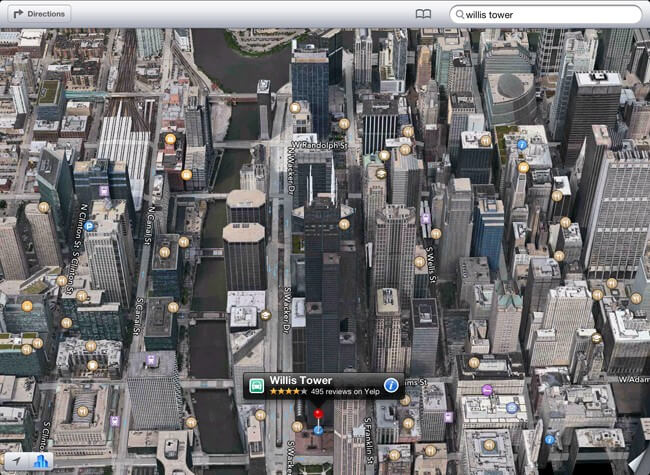Select the red pin at Willis Tower
The image size is (650, 475).
(319, 414)
